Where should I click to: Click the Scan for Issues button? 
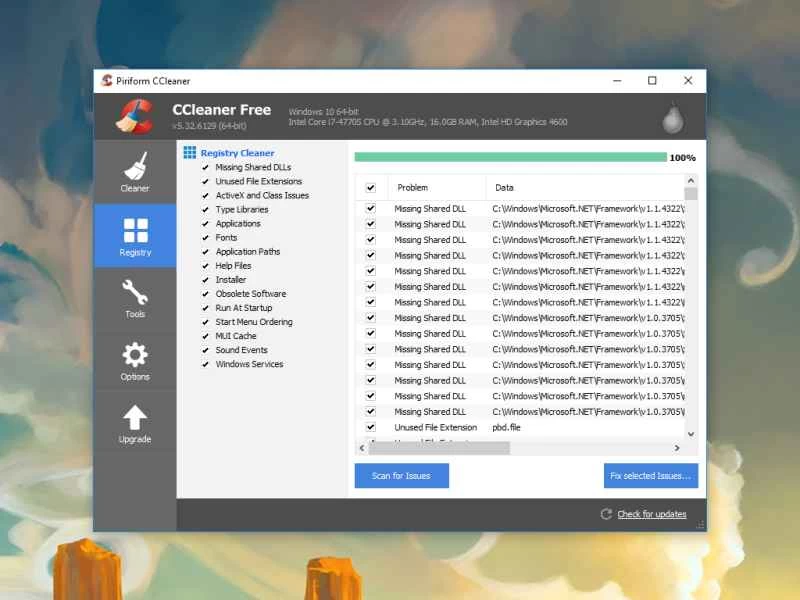click(401, 476)
